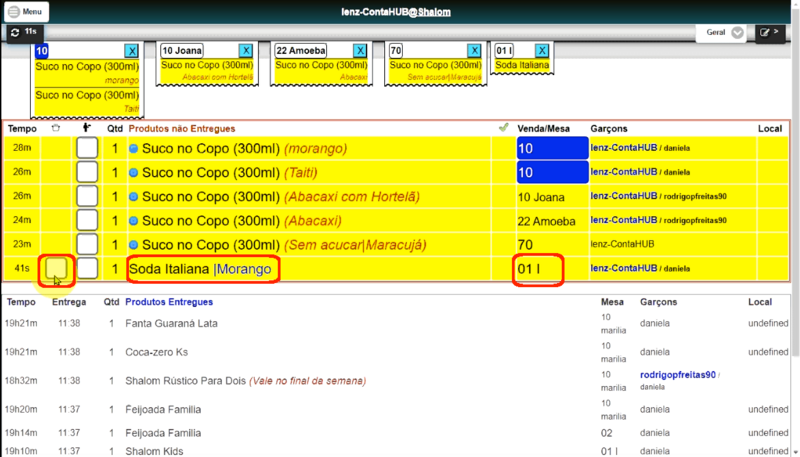Check delivery box for Abacaxi com Hortelã row
The image size is (800, 457).
click(87, 196)
